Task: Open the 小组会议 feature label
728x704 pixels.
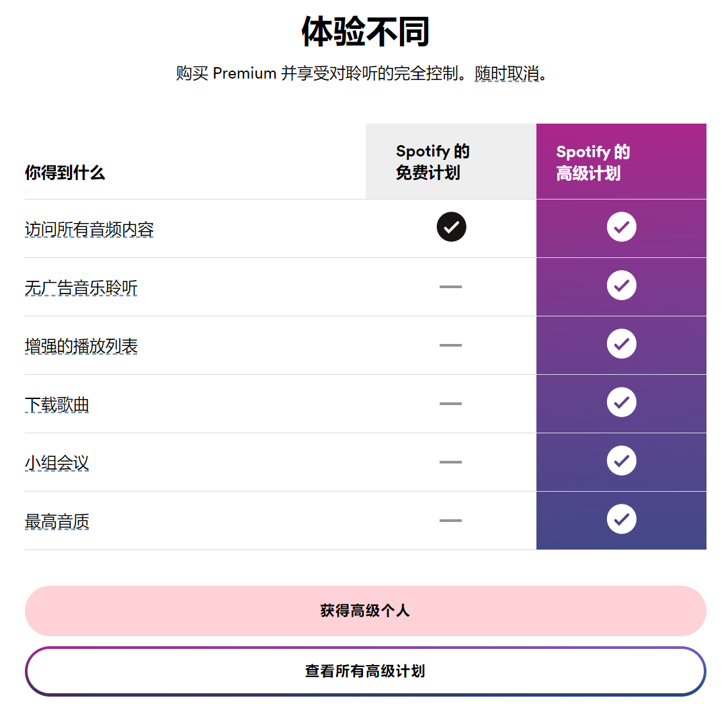Action: (x=57, y=464)
